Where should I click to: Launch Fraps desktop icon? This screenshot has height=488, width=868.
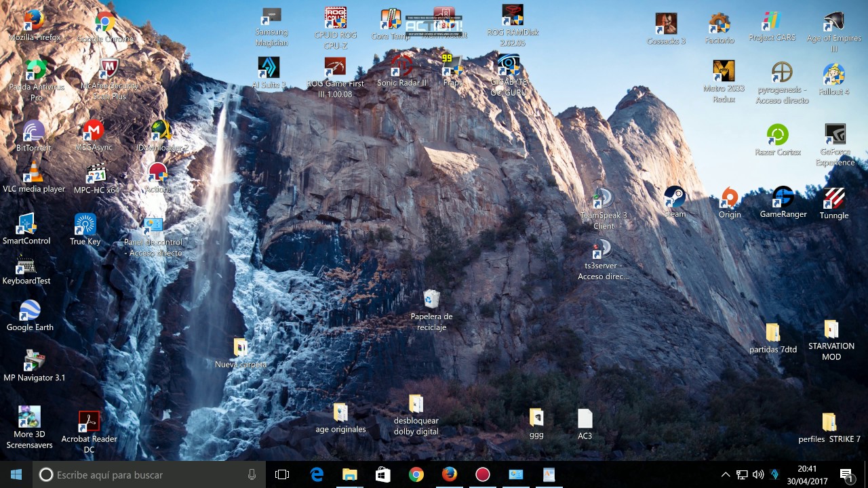pyautogui.click(x=452, y=71)
